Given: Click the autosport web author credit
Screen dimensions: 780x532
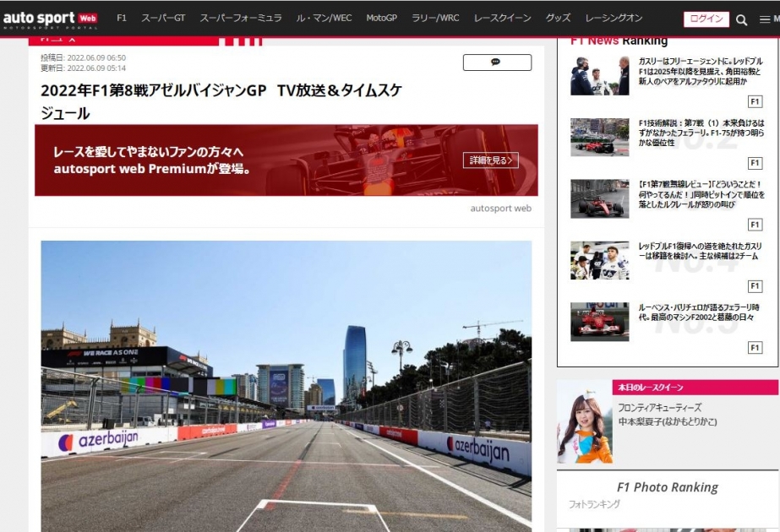Looking at the screenshot, I should coord(500,209).
